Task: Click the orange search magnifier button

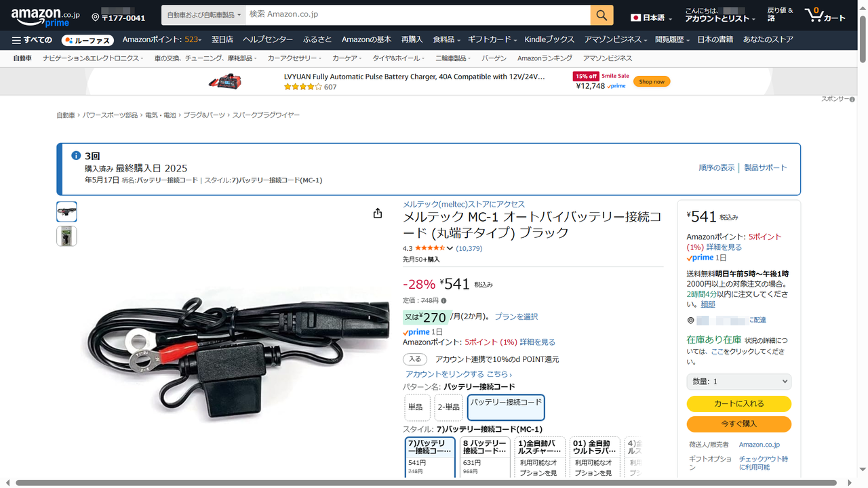Action: pyautogui.click(x=601, y=15)
